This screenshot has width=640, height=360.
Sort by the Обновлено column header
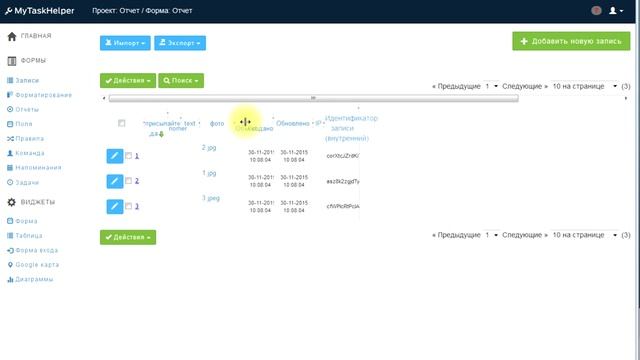[x=293, y=123]
